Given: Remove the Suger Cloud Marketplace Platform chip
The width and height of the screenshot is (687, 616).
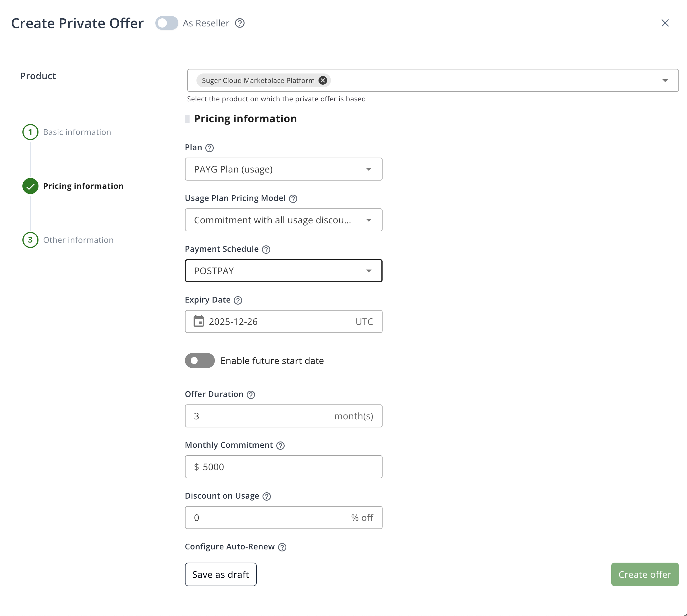Looking at the screenshot, I should point(323,80).
